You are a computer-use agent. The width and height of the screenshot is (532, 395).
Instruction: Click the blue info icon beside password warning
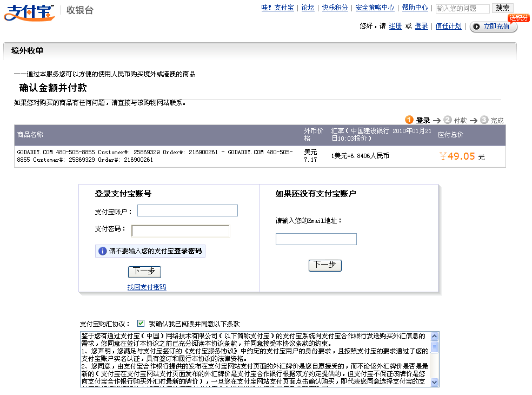(103, 251)
